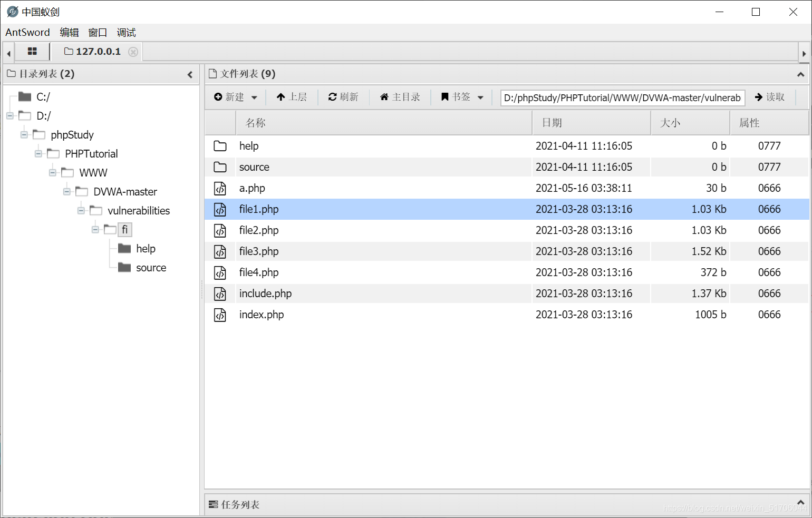Collapse the fi tree node
This screenshot has width=812, height=518.
[x=95, y=230]
